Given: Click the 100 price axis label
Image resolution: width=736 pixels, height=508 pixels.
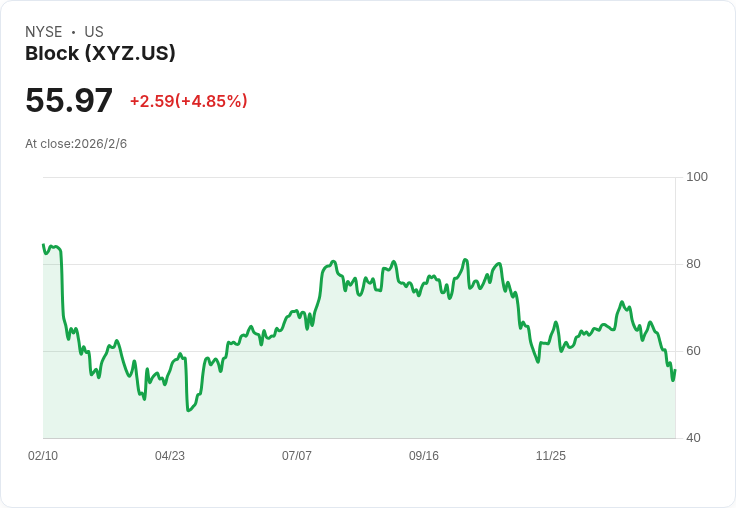Looking at the screenshot, I should (697, 177).
